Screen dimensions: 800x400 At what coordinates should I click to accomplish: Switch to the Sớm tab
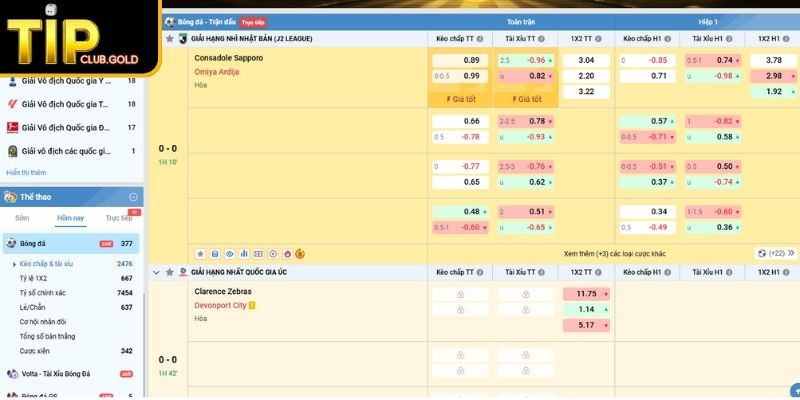(22, 217)
